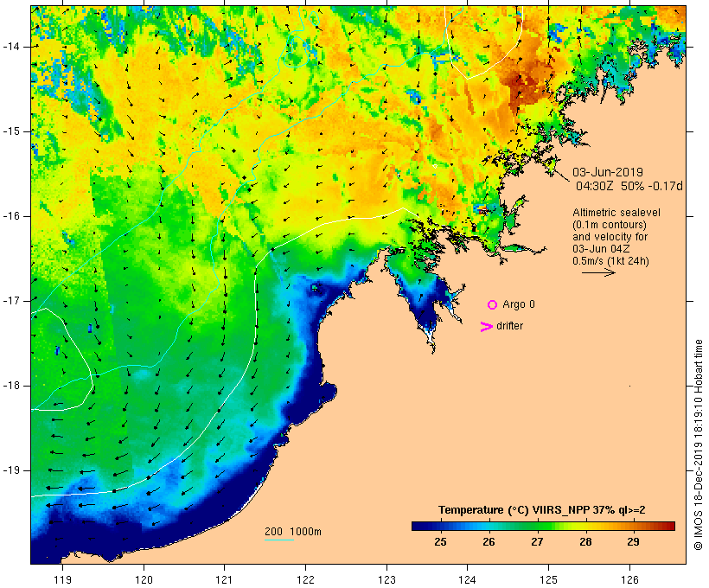The width and height of the screenshot is (709, 588).
Task: Click the longitude label 121
Action: point(224,580)
